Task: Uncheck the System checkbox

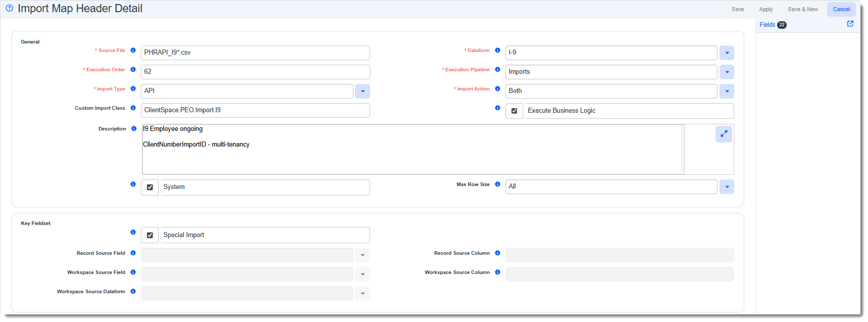Action: coord(149,187)
